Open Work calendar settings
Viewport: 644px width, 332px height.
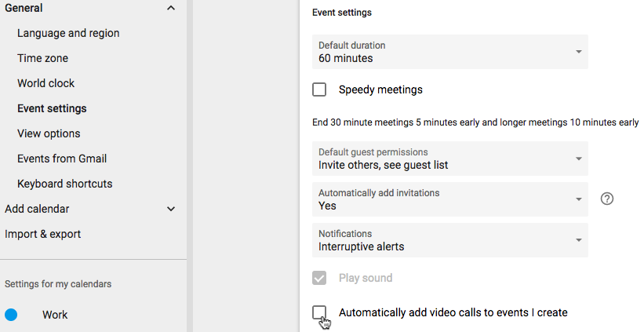55,315
